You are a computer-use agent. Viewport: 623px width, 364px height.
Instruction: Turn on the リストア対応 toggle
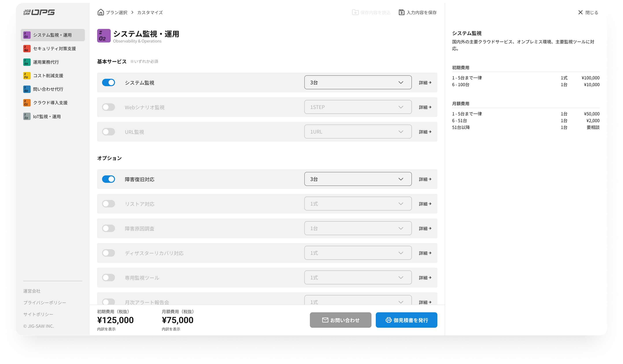coord(109,204)
